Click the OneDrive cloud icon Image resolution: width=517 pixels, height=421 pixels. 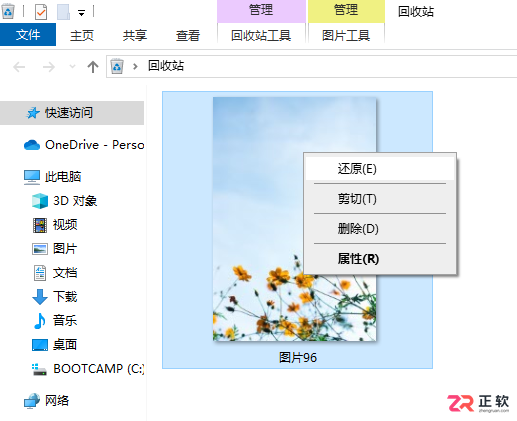click(32, 145)
